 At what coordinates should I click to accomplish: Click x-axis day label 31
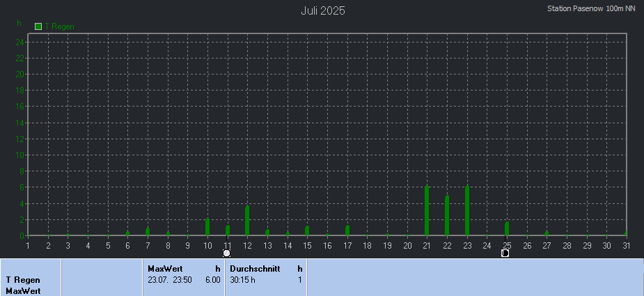tap(627, 246)
